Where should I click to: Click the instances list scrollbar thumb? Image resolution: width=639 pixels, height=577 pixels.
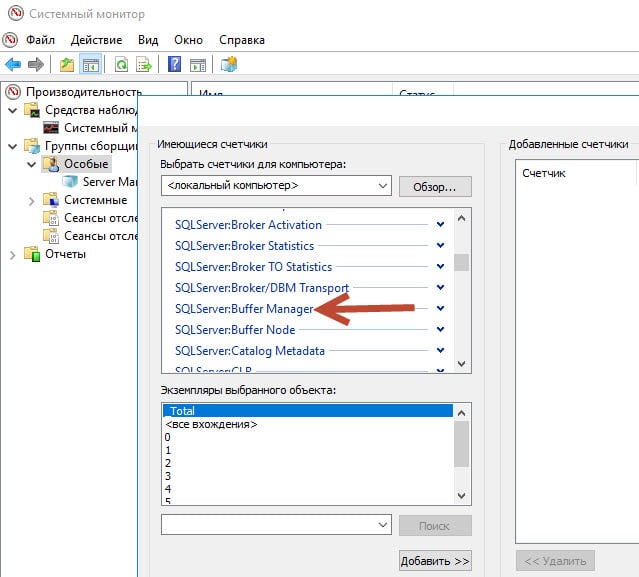(x=461, y=444)
